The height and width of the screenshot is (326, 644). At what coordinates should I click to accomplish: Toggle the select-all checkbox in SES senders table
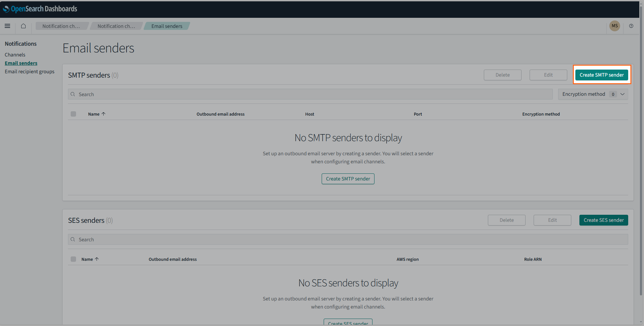coord(73,259)
